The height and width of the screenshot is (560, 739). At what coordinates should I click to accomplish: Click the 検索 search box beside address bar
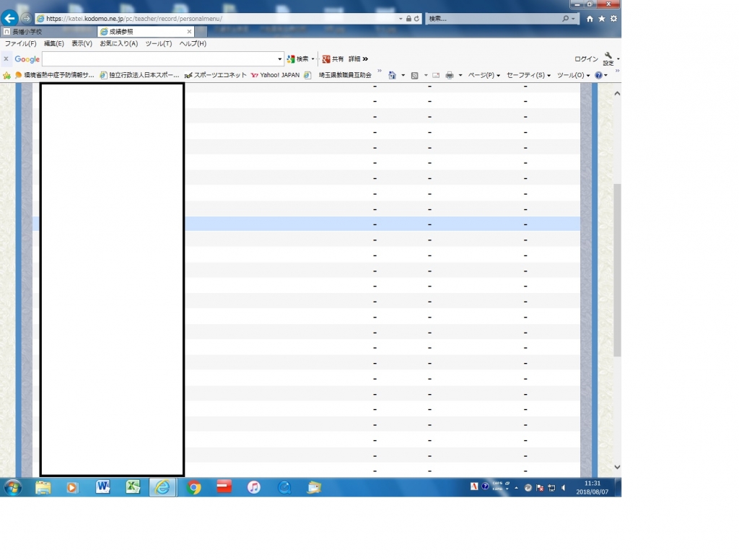tap(492, 19)
